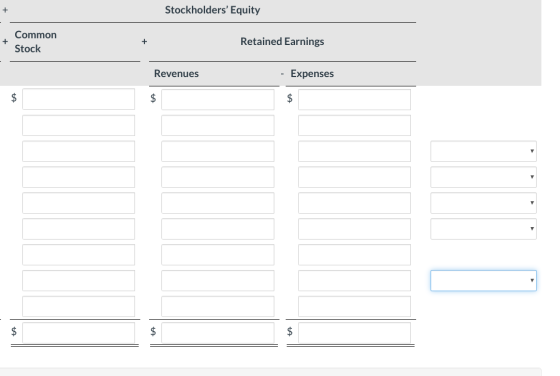The width and height of the screenshot is (560, 376).
Task: Click the Revenues field in the first row
Action: [218, 99]
